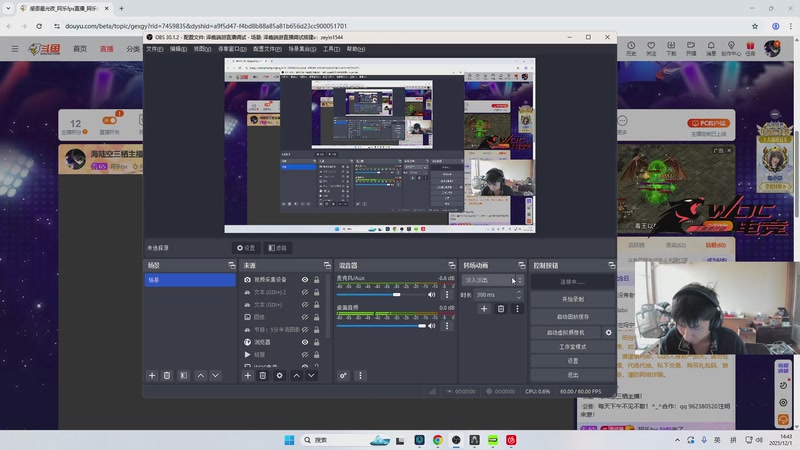Viewport: 800px width, 450px height.
Task: Show the media (play icon) source
Action: point(305,355)
